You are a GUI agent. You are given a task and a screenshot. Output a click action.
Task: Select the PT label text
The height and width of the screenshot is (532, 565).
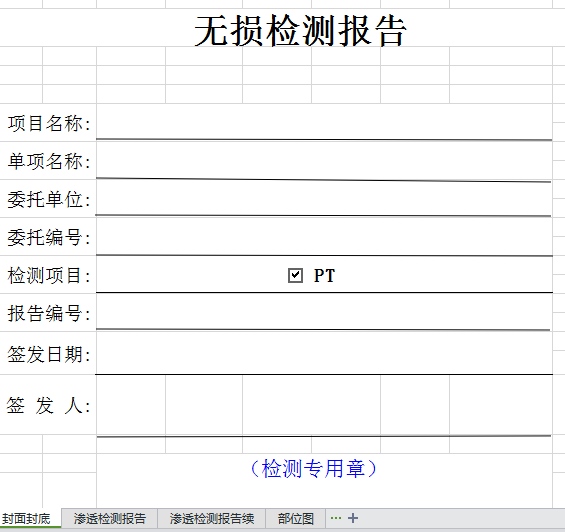pyautogui.click(x=324, y=276)
